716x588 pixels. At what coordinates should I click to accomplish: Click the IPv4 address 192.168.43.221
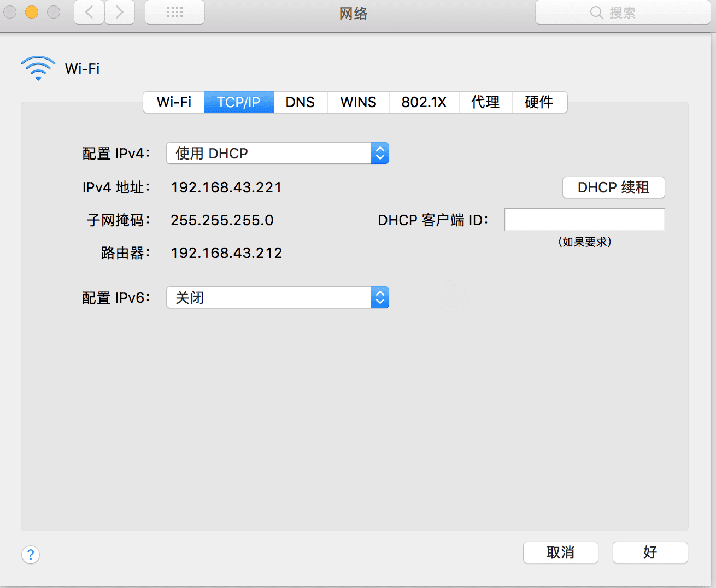point(226,187)
